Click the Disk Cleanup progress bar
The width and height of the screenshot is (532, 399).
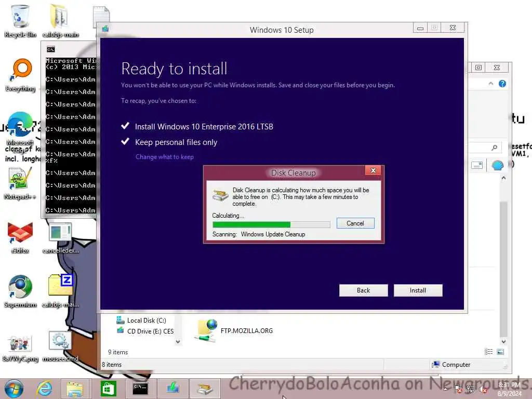(x=271, y=224)
